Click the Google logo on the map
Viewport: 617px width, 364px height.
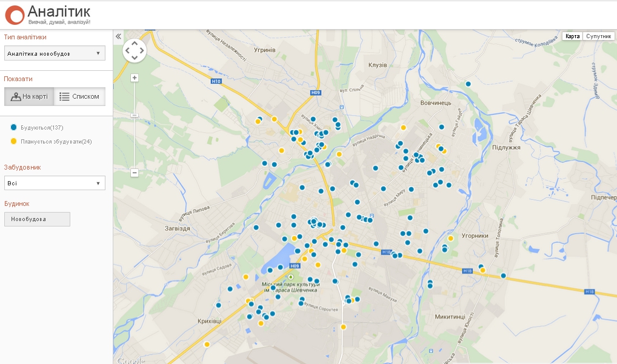130,360
